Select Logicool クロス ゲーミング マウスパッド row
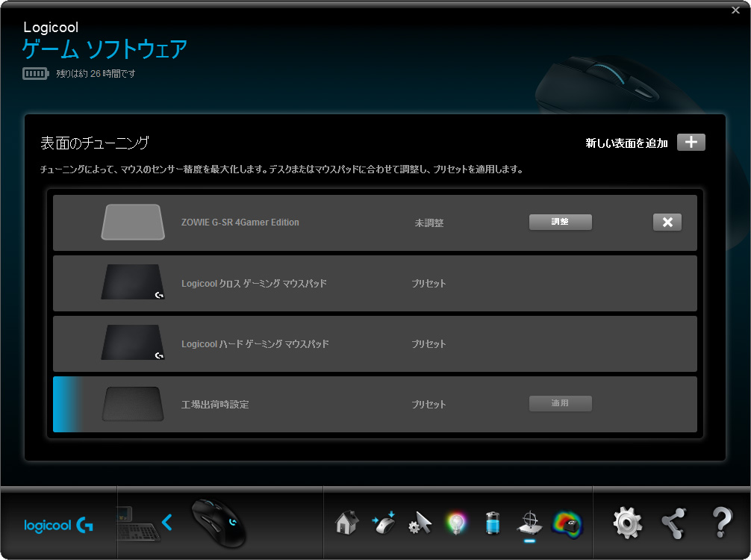751x560 pixels. 375,283
